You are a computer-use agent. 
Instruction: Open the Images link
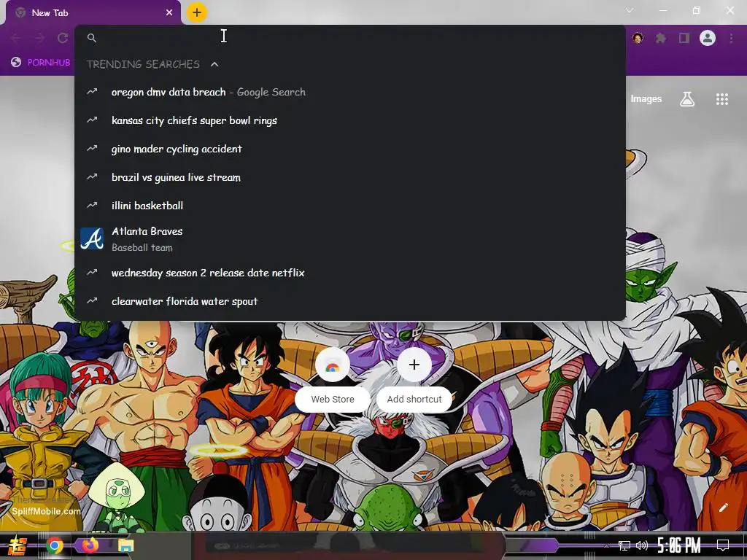tap(646, 99)
